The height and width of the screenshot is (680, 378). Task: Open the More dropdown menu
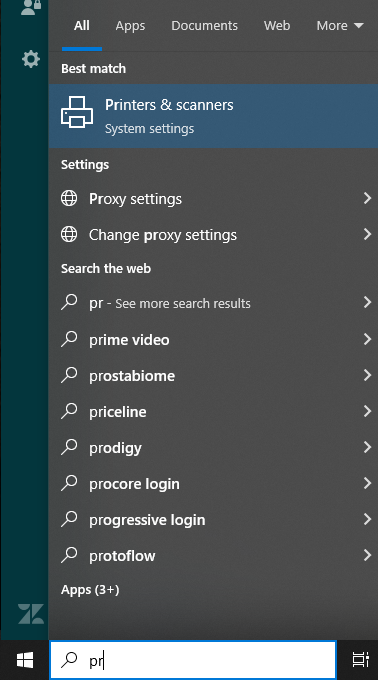pos(340,26)
